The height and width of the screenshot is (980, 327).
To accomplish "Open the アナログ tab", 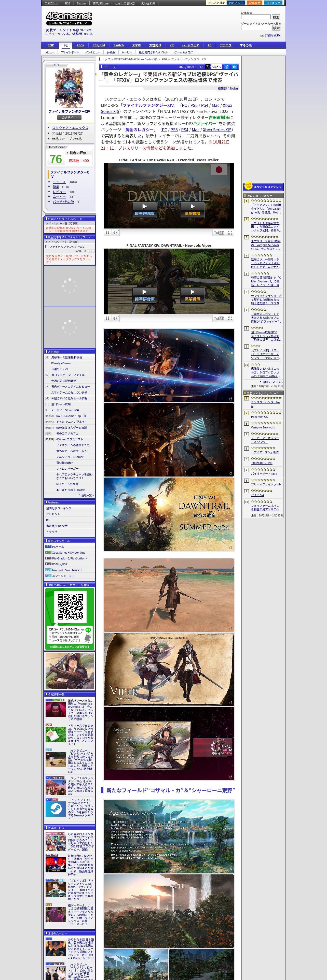I will [x=225, y=45].
